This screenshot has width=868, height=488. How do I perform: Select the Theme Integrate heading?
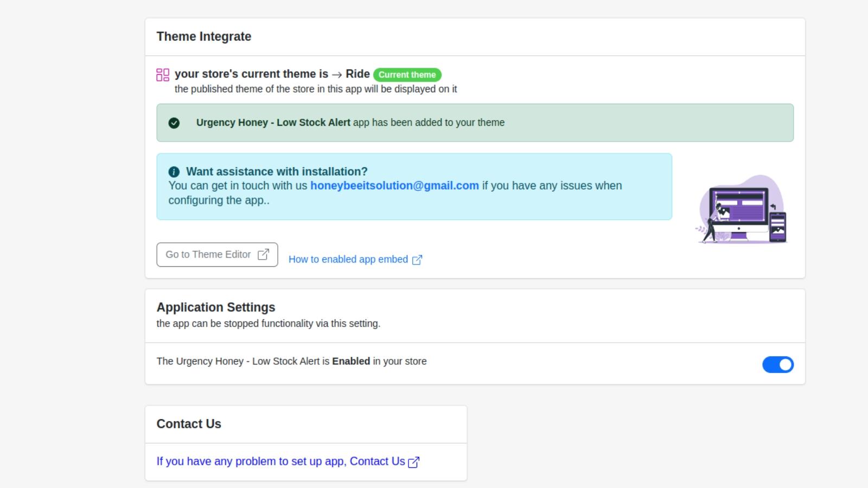click(204, 36)
